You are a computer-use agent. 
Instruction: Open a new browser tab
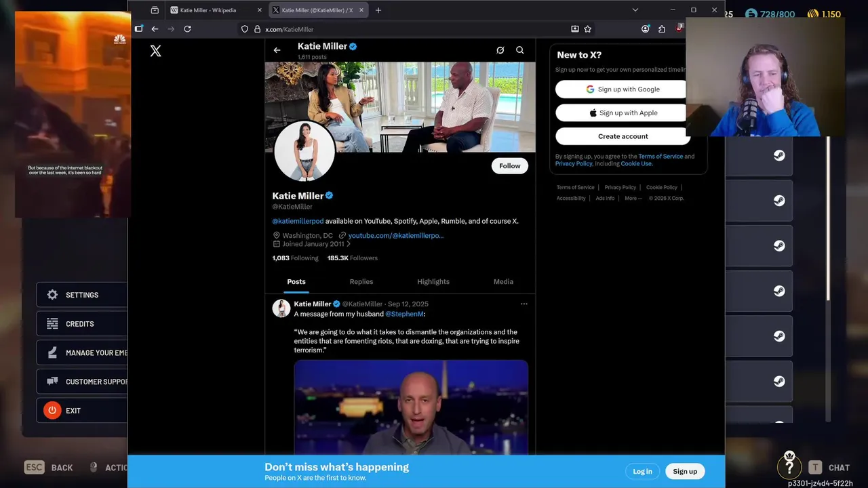click(x=378, y=10)
